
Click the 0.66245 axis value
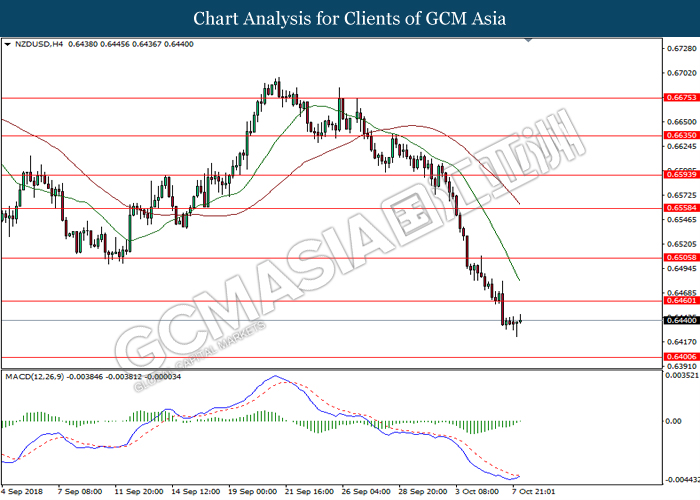click(681, 146)
